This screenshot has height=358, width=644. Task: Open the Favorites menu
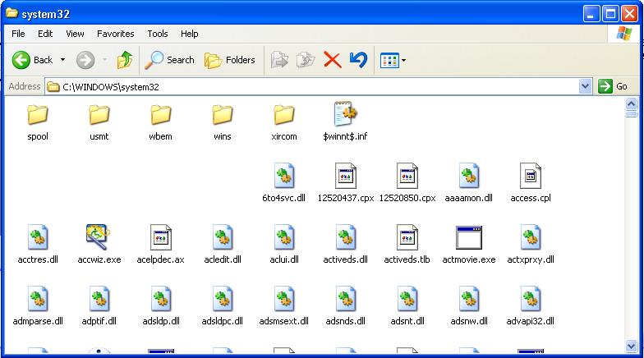115,34
